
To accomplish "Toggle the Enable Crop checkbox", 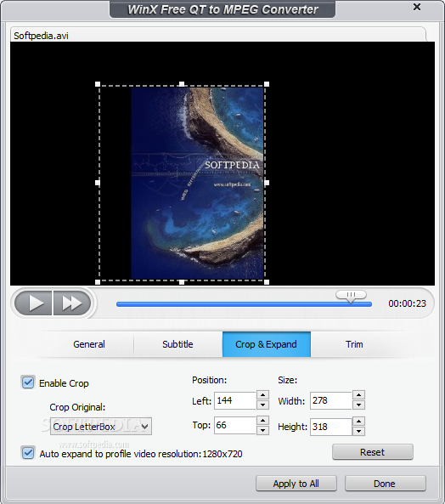I will (x=28, y=382).
